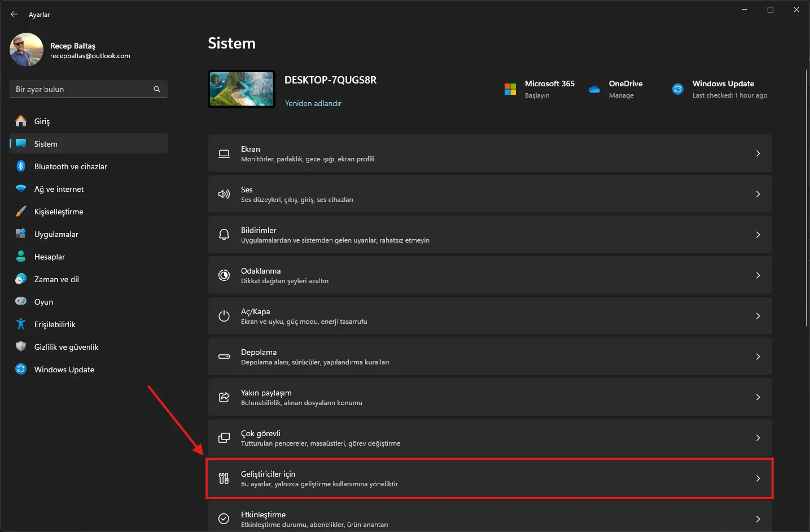Image resolution: width=810 pixels, height=532 pixels.
Task: Click the Bildirimler bell icon
Action: coord(224,235)
